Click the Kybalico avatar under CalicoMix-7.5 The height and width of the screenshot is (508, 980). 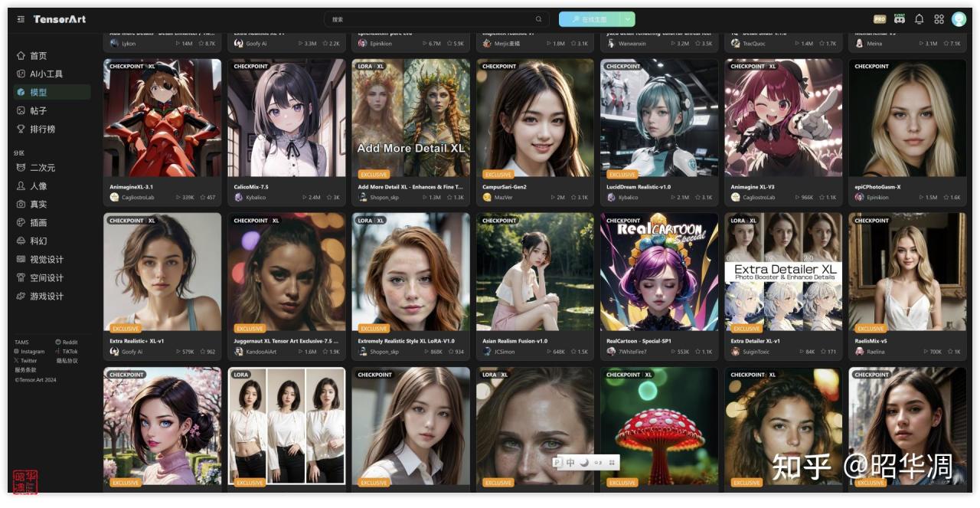pos(238,198)
